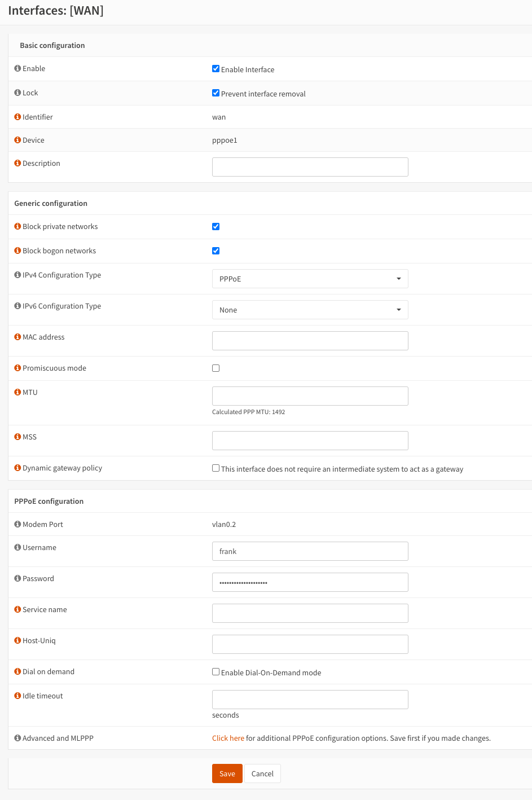Viewport: 532px width, 800px height.
Task: Cancel the interface changes
Action: coord(262,773)
